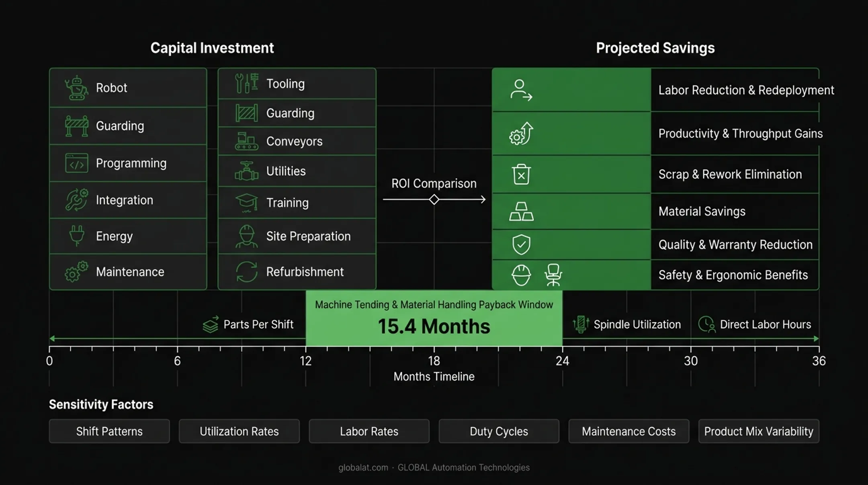Image resolution: width=868 pixels, height=485 pixels.
Task: Click the Months Timeline axis label
Action: 434,376
